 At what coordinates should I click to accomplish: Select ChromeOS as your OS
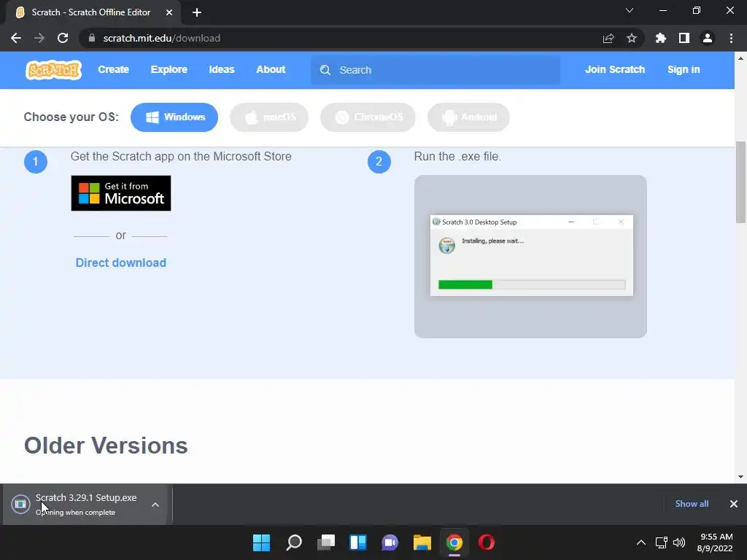pyautogui.click(x=368, y=117)
